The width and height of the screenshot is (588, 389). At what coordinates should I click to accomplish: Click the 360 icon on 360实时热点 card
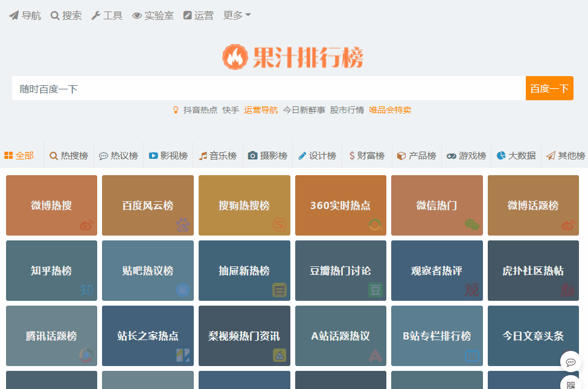[375, 225]
